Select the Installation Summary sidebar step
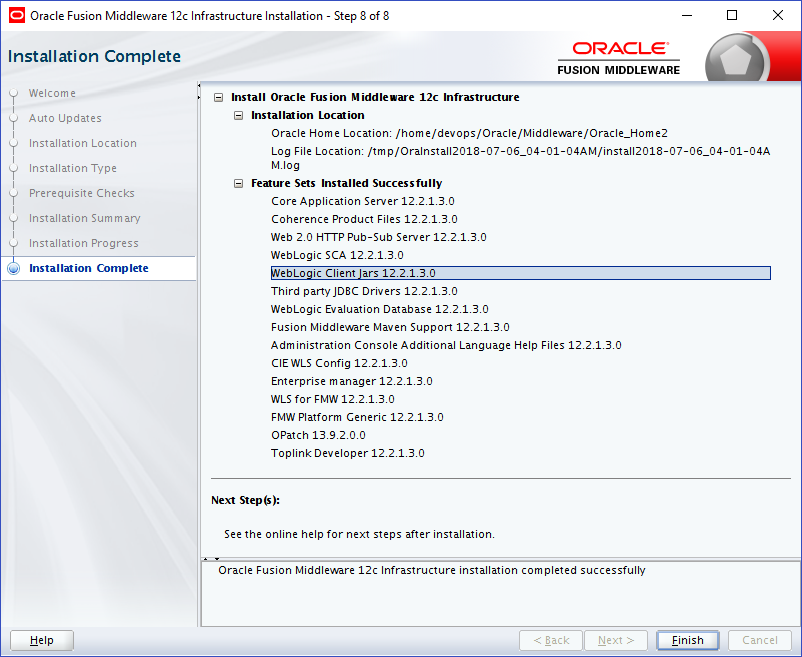This screenshot has width=802, height=657. pos(84,218)
